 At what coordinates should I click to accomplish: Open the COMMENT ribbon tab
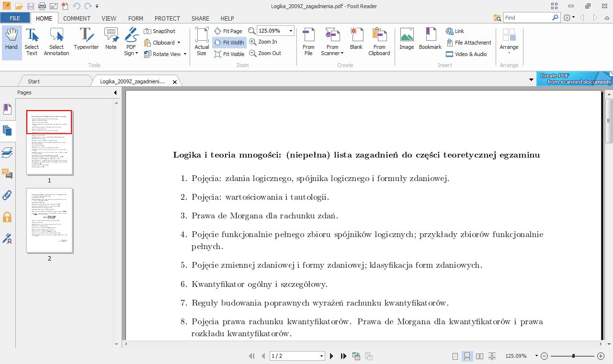(x=77, y=18)
